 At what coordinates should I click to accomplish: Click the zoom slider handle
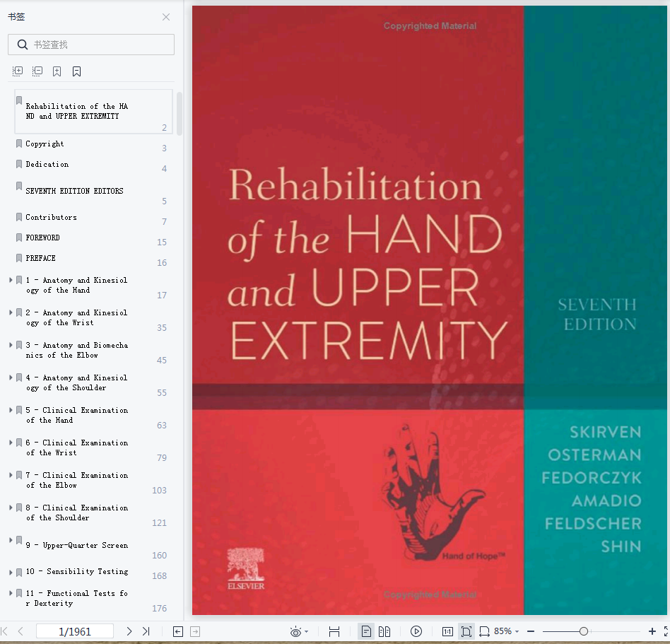(584, 631)
